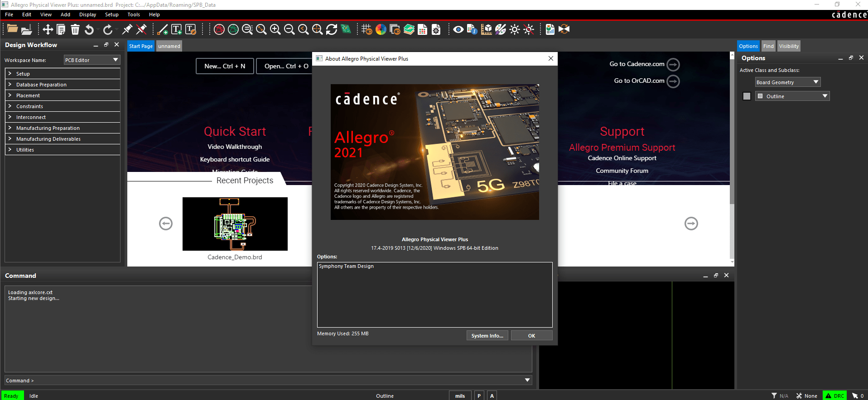Click the System Info... button
This screenshot has width=868, height=400.
(x=487, y=335)
